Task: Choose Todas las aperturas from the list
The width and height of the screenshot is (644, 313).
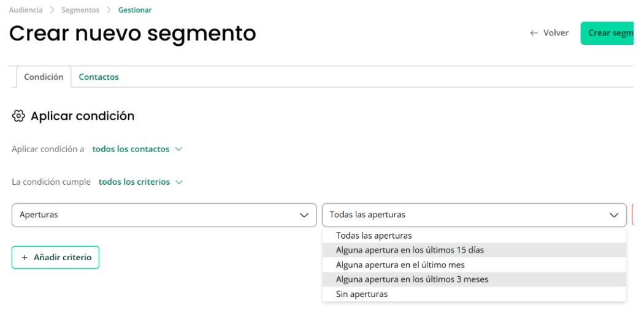Action: click(474, 236)
